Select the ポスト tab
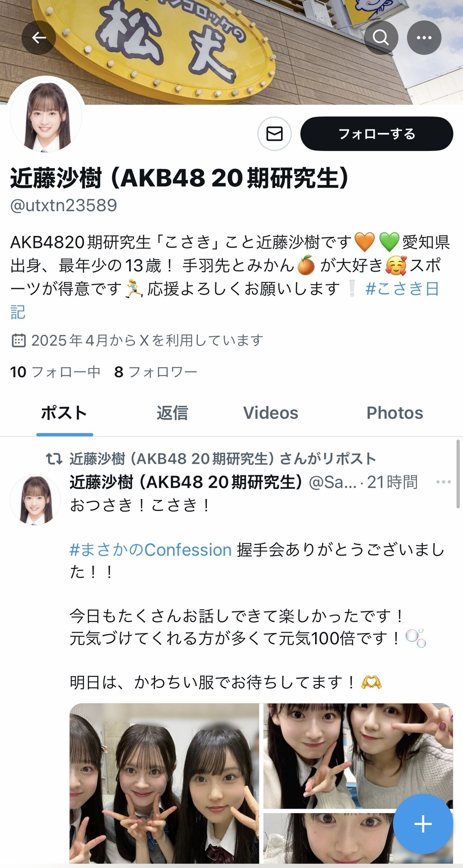Viewport: 463px width, 868px height. (64, 413)
